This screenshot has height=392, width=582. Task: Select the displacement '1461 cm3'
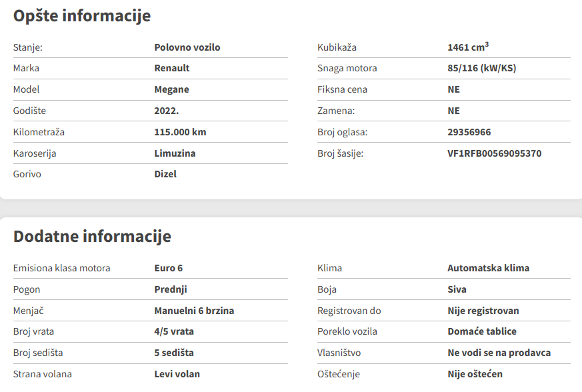(468, 47)
